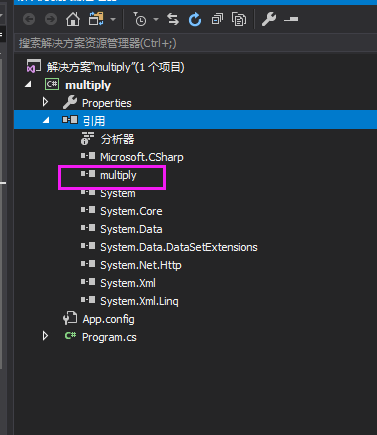Screen dimensions: 377x435
Task: Click the Pending Changes Filter clock icon
Action: click(140, 19)
